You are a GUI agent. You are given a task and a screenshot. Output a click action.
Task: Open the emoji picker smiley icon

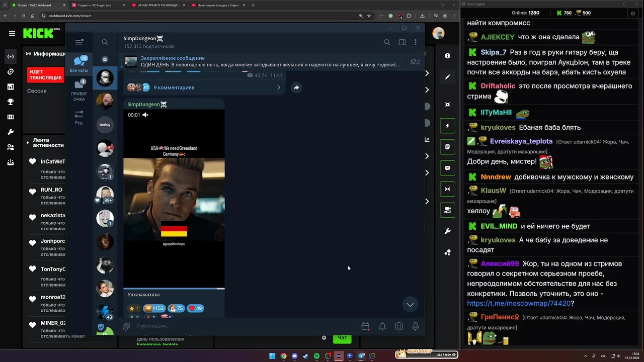[x=399, y=326]
